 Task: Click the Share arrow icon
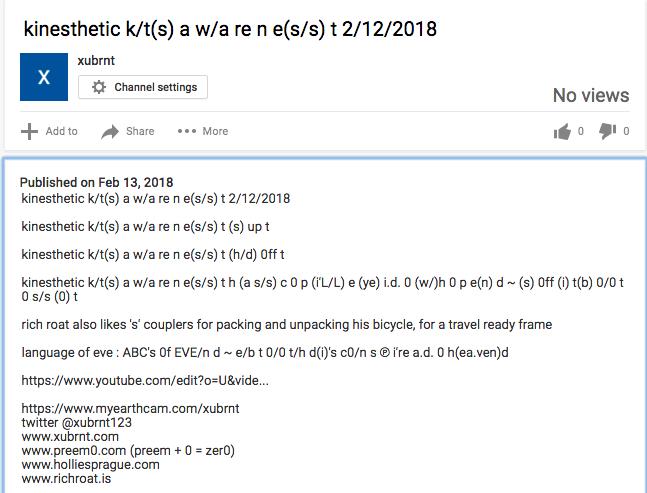coord(110,132)
